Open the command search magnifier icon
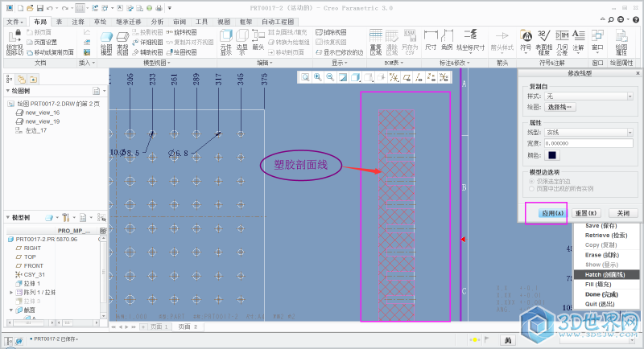Screen dimensions: 644x349 (611, 19)
